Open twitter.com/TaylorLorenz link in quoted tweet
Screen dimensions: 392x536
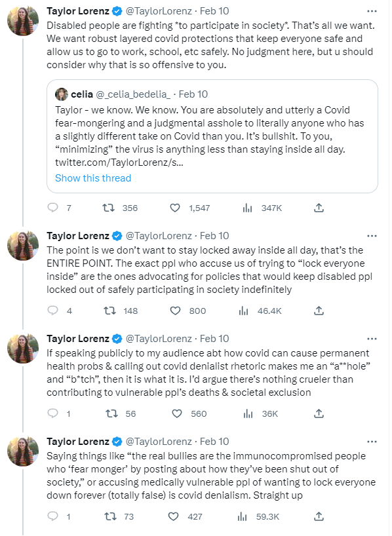click(x=119, y=163)
